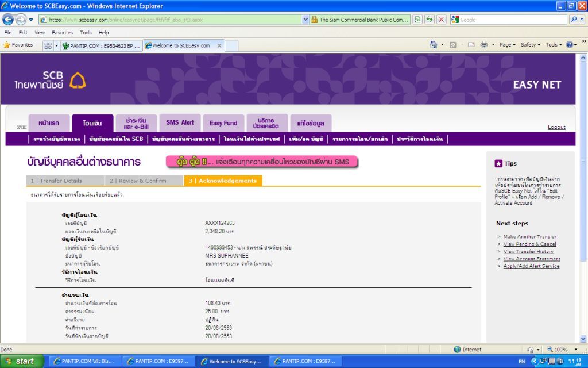Viewport: 588px width, 368px height.
Task: Click ประวัติการโอนเงิน submenu item
Action: point(420,139)
